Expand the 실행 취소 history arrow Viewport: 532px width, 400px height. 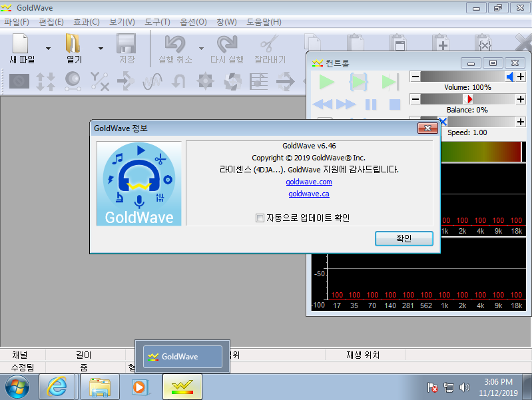[201, 49]
